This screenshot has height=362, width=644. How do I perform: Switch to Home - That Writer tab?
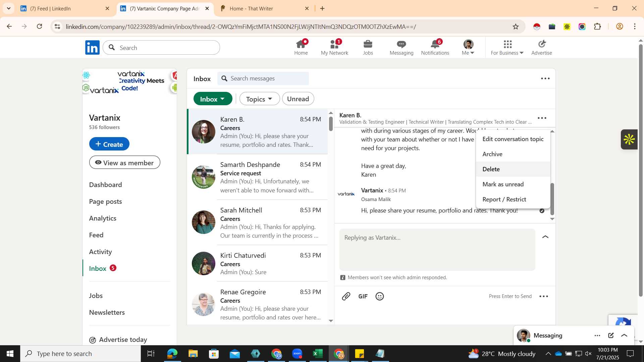click(264, 8)
